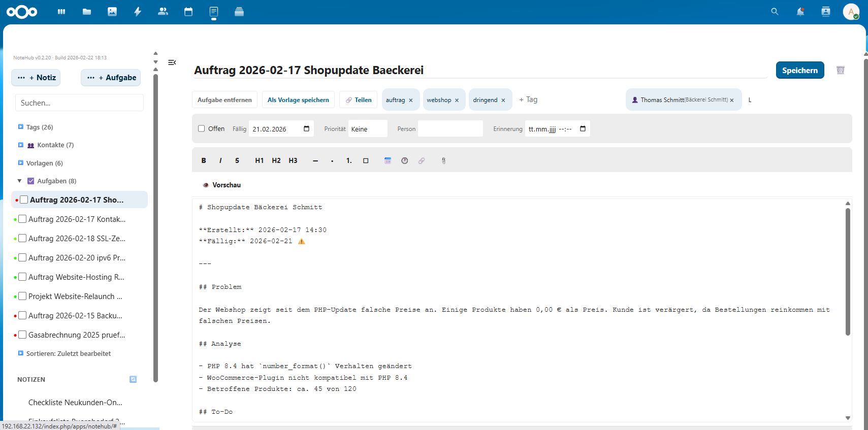Open the Priorität dropdown
The width and height of the screenshot is (868, 430).
368,129
